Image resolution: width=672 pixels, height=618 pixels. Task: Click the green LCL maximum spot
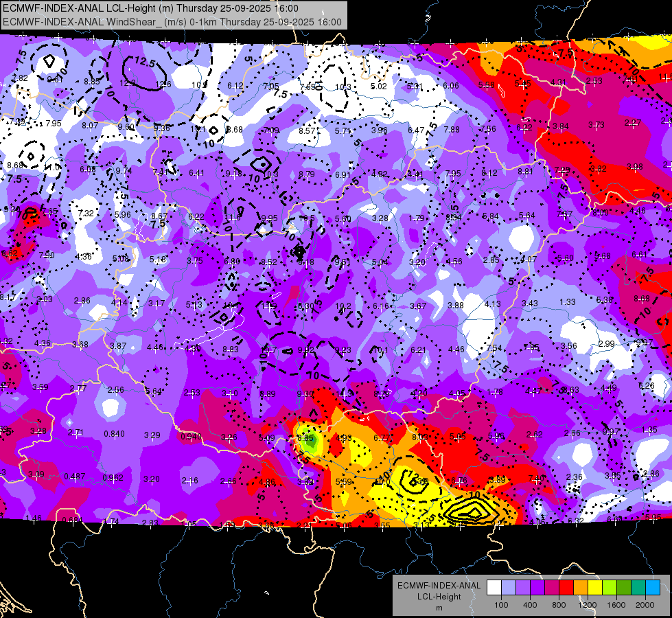point(310,439)
